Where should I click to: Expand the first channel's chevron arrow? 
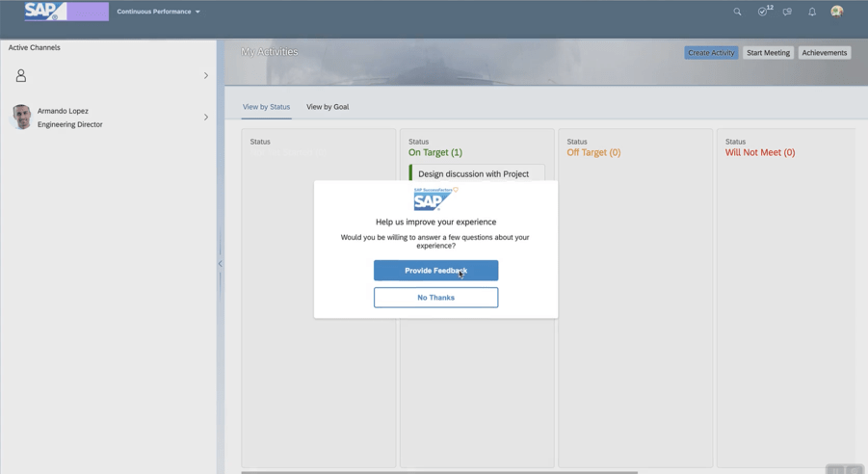[205, 75]
